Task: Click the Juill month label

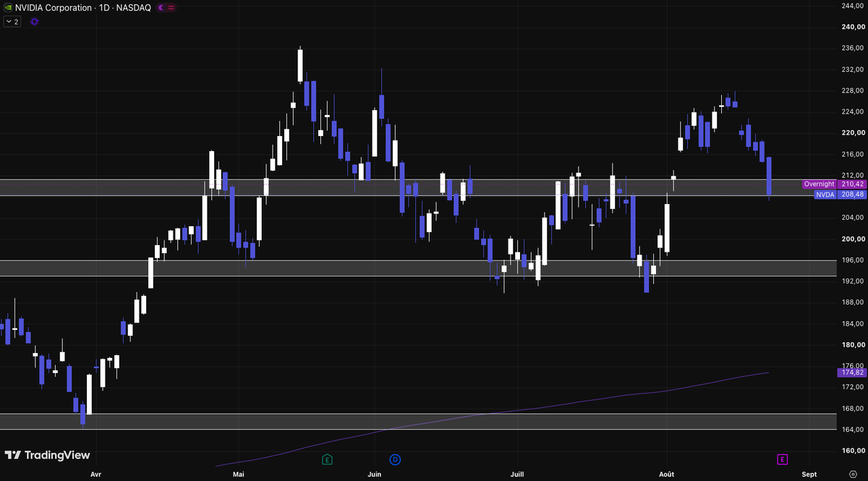Action: (x=517, y=474)
